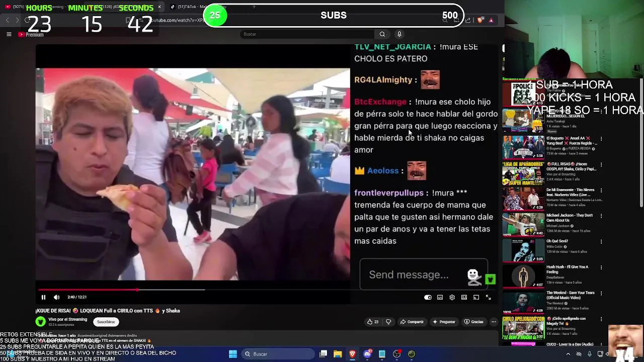Image resolution: width=644 pixels, height=362 pixels.
Task: Turn on subtitles with the captions icon
Action: click(x=440, y=297)
